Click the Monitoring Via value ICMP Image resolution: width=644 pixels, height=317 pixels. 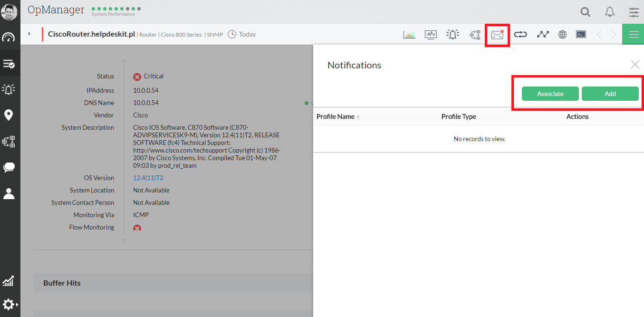click(141, 215)
